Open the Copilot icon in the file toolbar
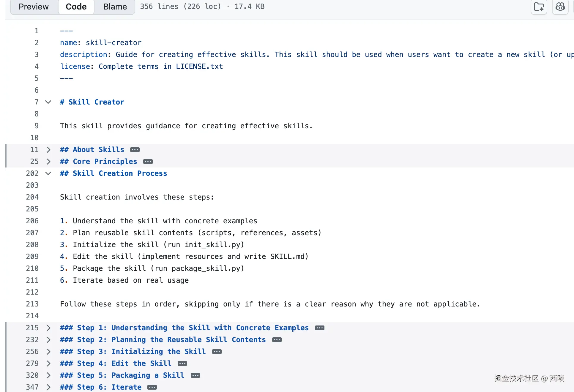Screen dimensions: 574x392 coord(560,7)
